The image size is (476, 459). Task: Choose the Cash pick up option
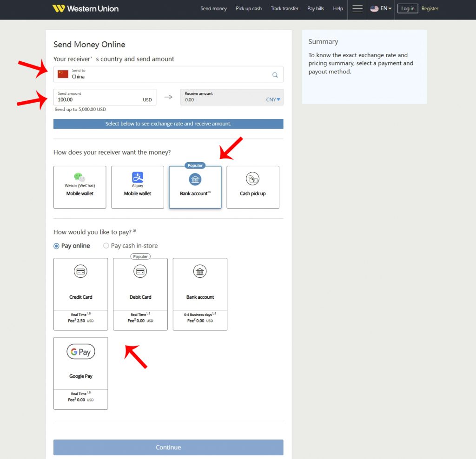click(253, 187)
